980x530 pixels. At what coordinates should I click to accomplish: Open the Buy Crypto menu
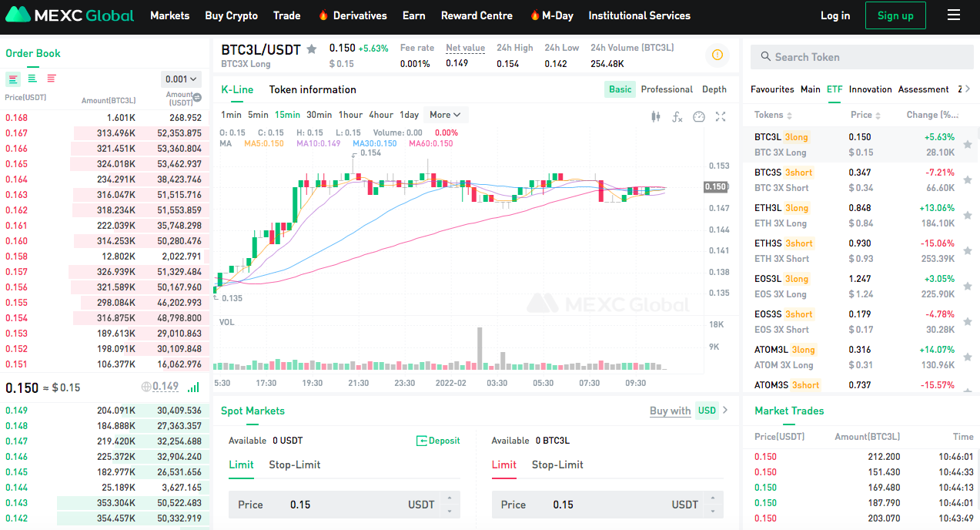click(x=231, y=15)
